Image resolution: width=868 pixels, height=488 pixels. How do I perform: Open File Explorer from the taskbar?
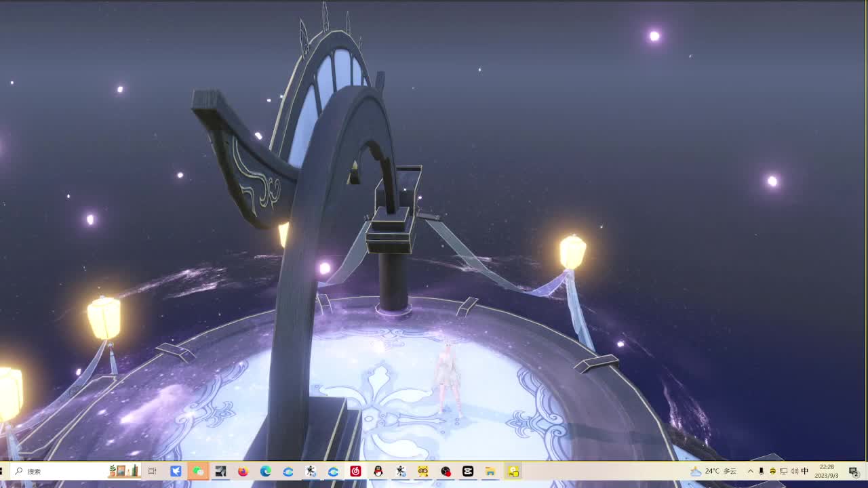(x=490, y=471)
